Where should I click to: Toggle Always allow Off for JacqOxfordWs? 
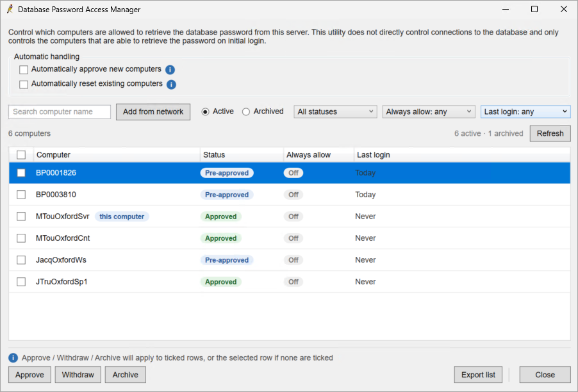[293, 260]
